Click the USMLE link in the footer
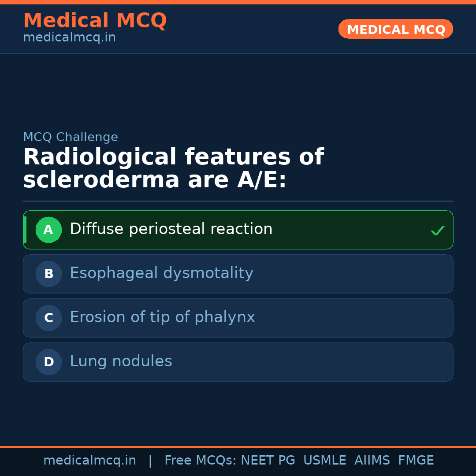 325,460
